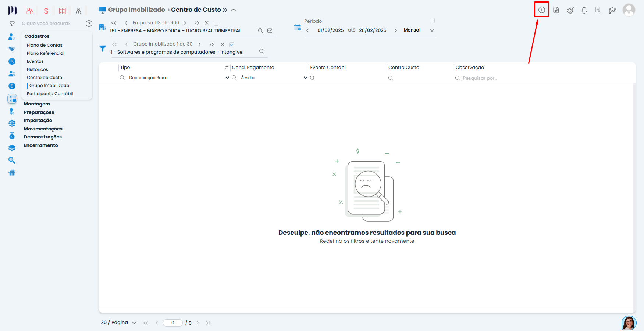
Task: Select the home icon at sidebar bottom
Action: click(x=12, y=172)
